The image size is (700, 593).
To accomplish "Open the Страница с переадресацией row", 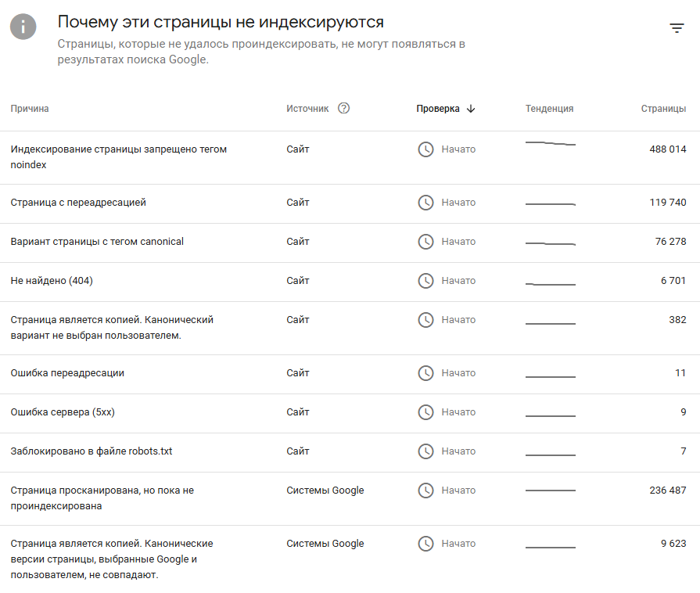I will [350, 203].
